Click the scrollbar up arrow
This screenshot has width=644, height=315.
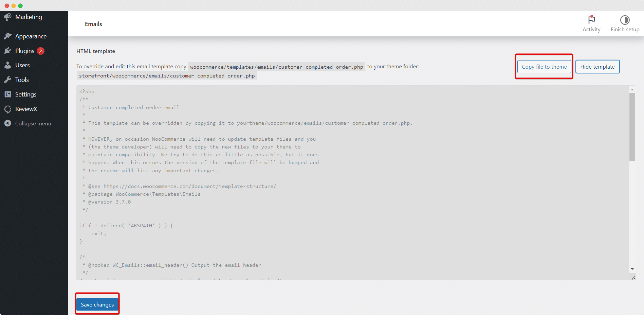click(x=632, y=90)
